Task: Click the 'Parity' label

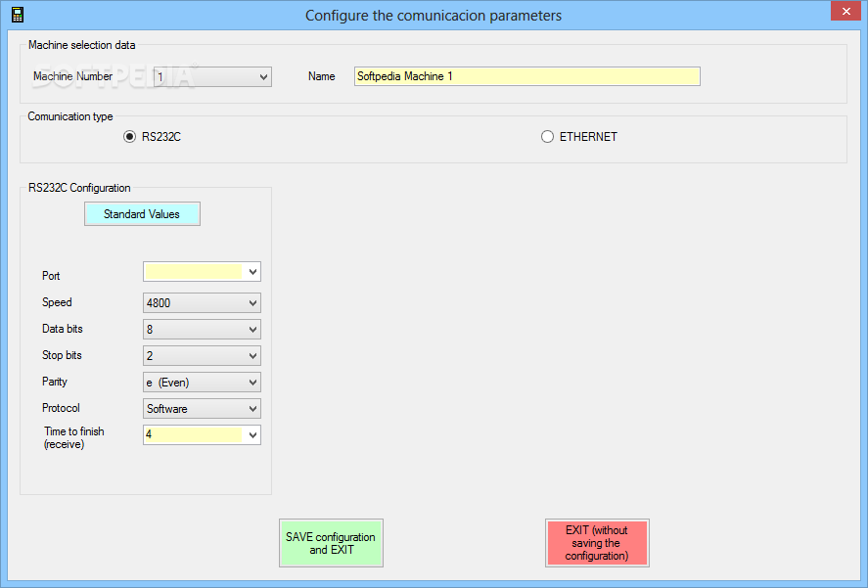Action: (54, 382)
